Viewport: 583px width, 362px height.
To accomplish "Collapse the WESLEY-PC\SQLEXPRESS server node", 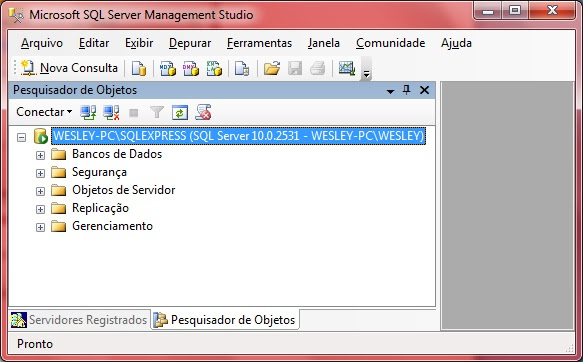I will 22,137.
